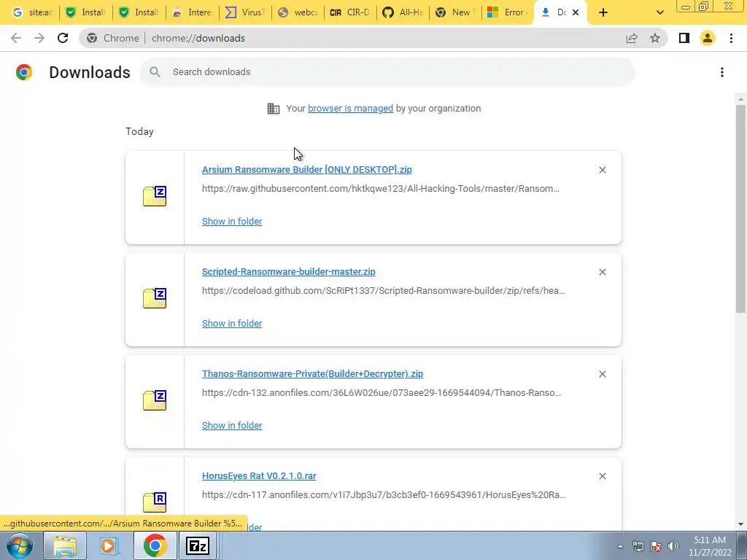Close the active Downloads tab
747x560 pixels.
(576, 12)
